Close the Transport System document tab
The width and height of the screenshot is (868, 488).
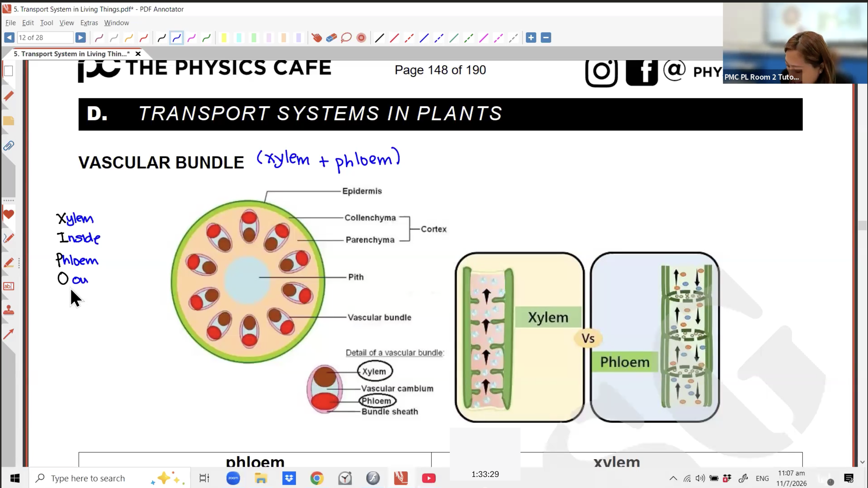pos(138,54)
